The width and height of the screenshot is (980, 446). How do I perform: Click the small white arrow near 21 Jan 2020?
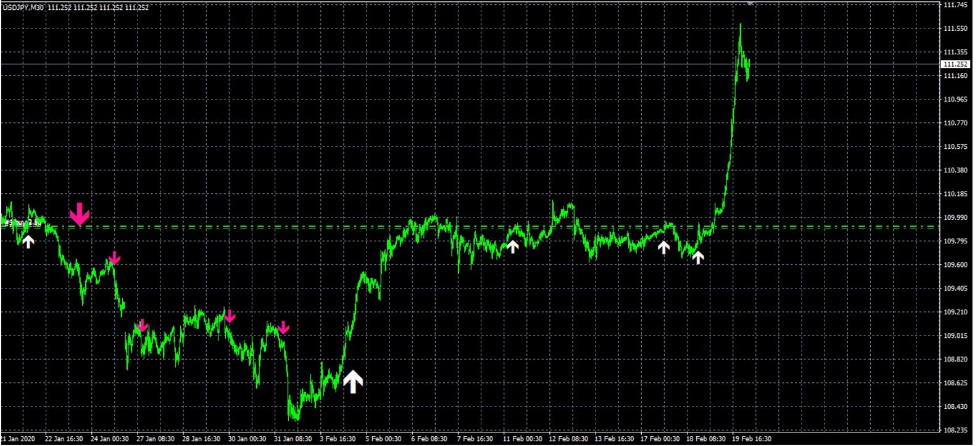[28, 242]
